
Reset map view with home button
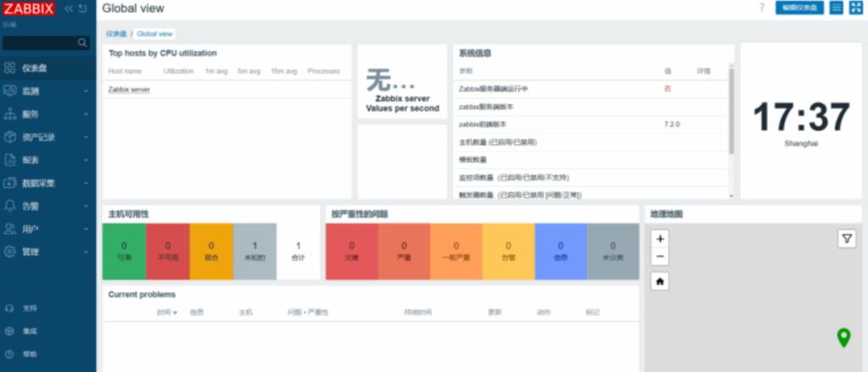659,281
